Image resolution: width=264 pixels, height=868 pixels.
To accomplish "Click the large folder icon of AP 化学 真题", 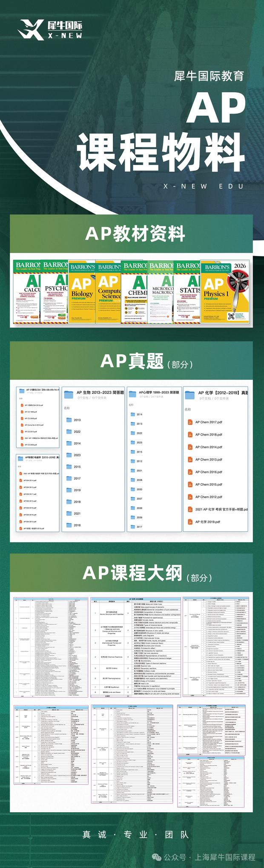I will (190, 395).
